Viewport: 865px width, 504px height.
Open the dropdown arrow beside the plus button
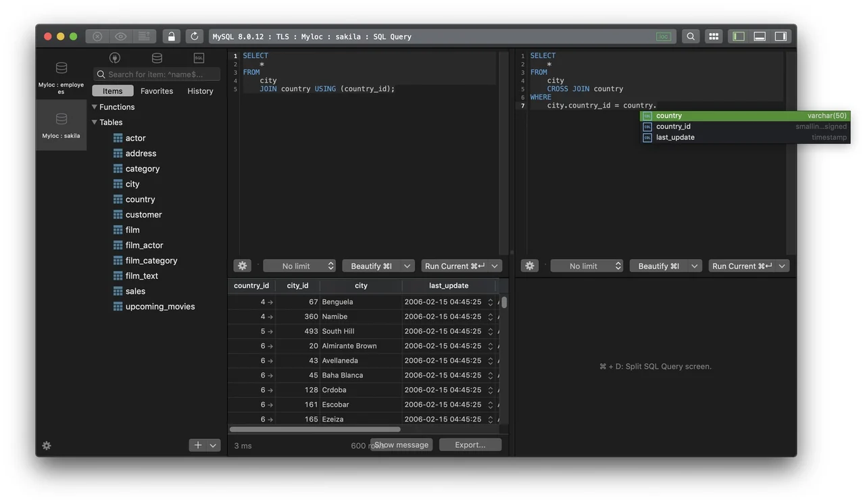tap(214, 445)
